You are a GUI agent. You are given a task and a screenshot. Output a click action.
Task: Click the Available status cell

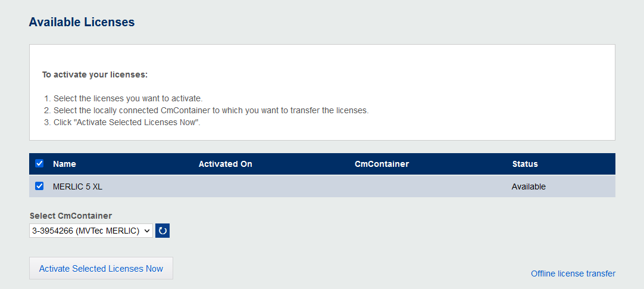tap(529, 187)
